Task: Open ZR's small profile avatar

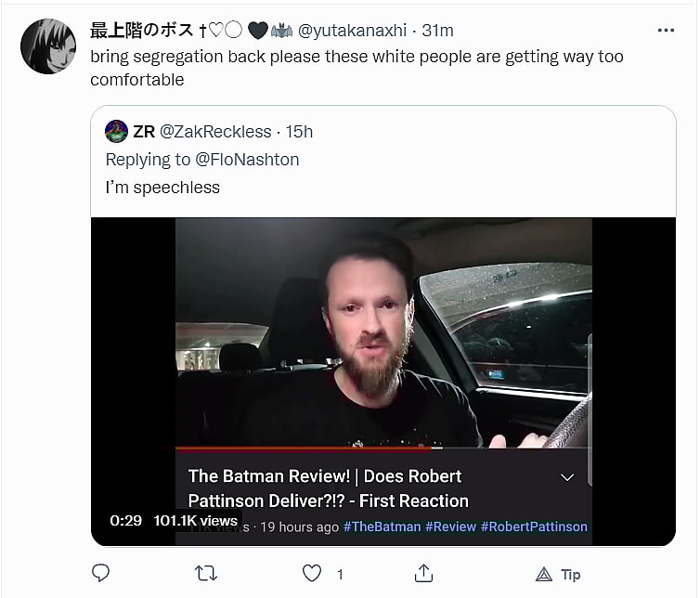Action: coord(116,131)
